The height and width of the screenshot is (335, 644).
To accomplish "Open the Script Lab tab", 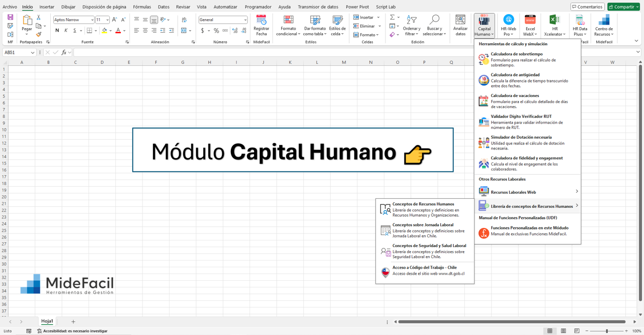I will coord(385,7).
